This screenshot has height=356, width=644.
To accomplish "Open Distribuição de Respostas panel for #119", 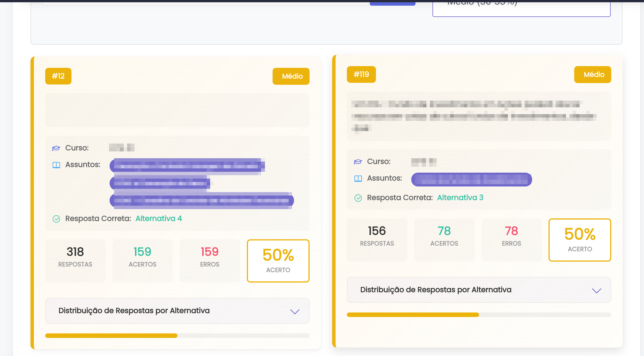I will click(436, 290).
